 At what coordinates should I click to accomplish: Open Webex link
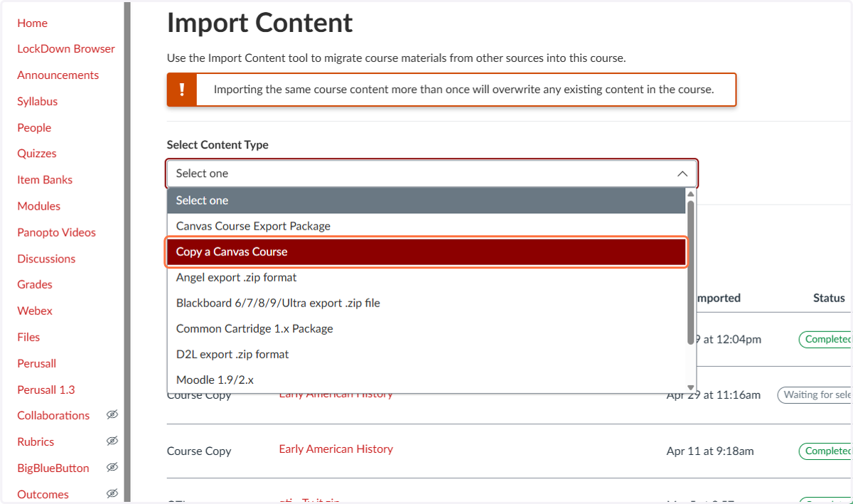point(35,311)
